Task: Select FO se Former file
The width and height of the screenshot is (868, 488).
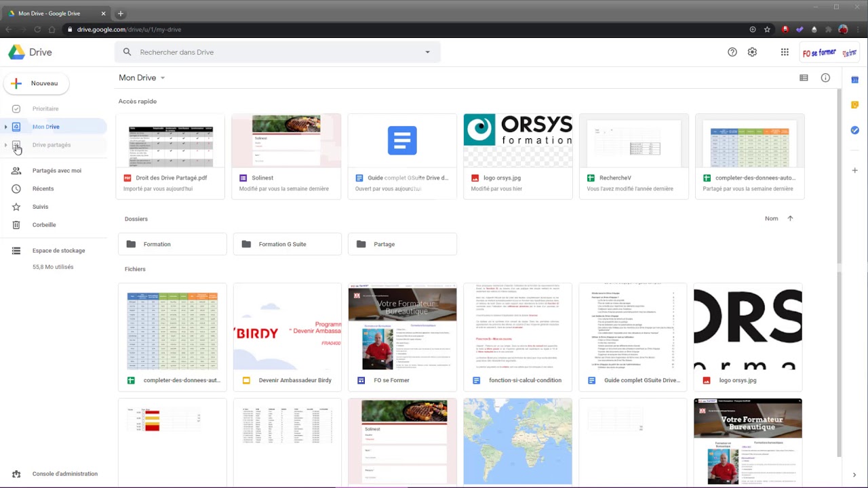Action: click(x=402, y=338)
